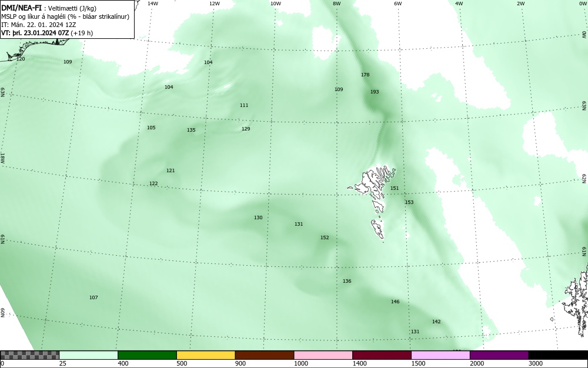Viewport: 588px width, 368px height.
Task: Select the 121 CAPE value
Action: click(171, 170)
